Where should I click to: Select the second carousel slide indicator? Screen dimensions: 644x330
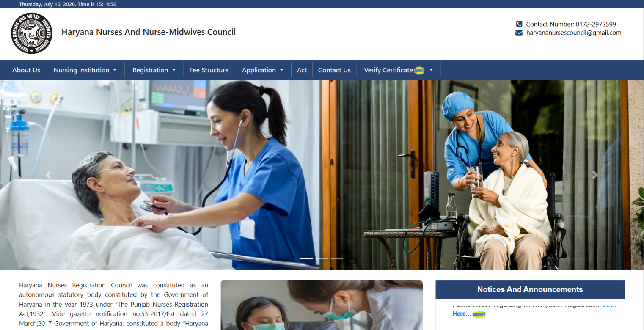coord(322,258)
